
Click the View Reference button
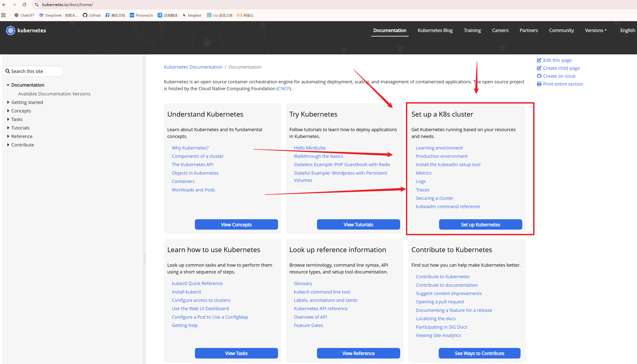pyautogui.click(x=358, y=353)
